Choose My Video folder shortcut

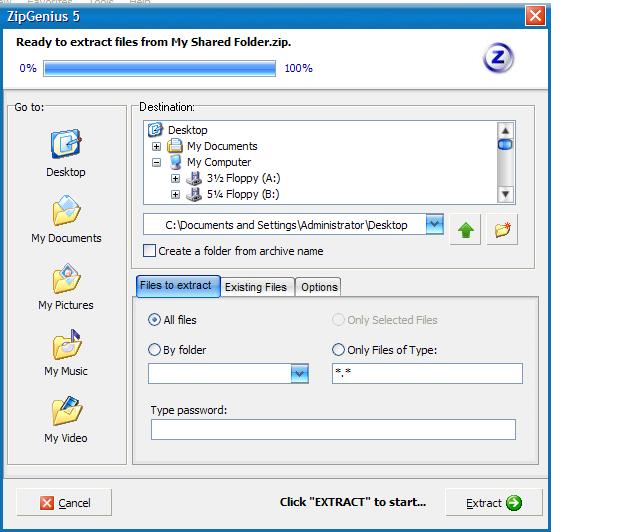click(67, 411)
